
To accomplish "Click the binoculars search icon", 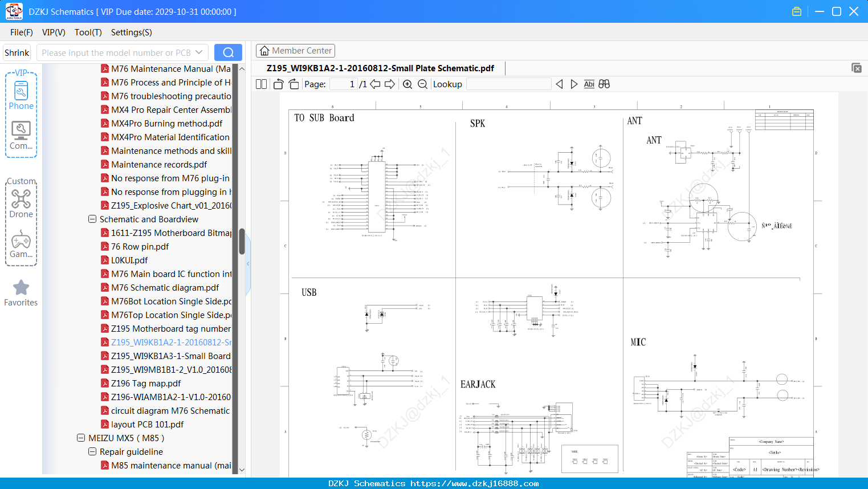I will coord(604,84).
